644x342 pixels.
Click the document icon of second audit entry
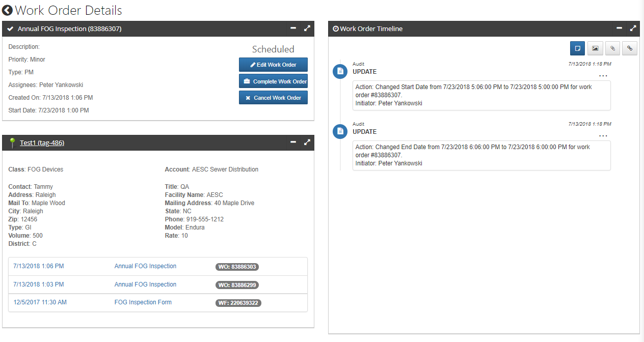pos(340,131)
